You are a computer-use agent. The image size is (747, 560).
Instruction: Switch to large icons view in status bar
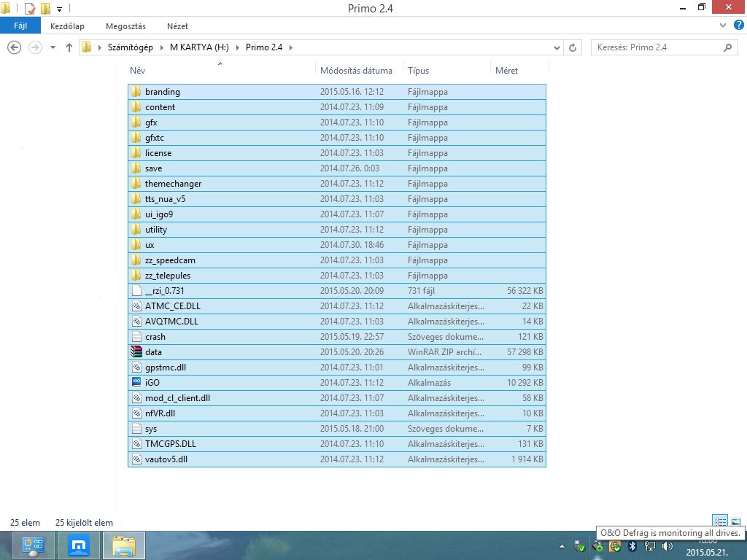click(x=736, y=521)
